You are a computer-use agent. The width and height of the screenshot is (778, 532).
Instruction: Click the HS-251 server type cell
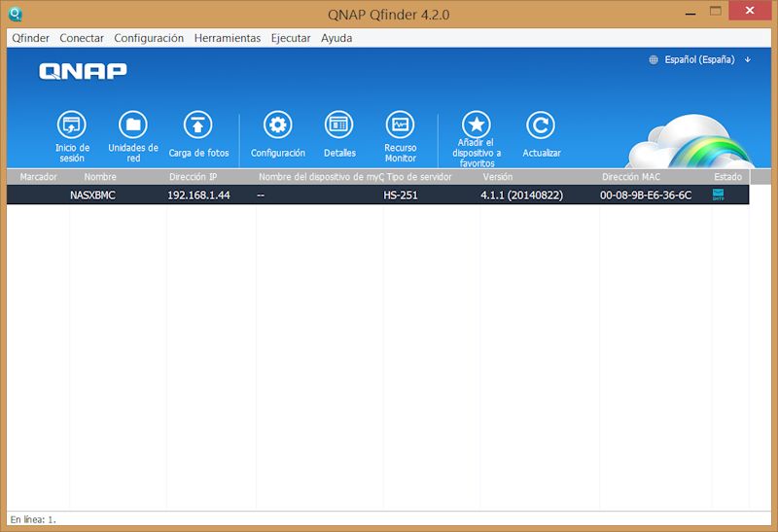[401, 195]
